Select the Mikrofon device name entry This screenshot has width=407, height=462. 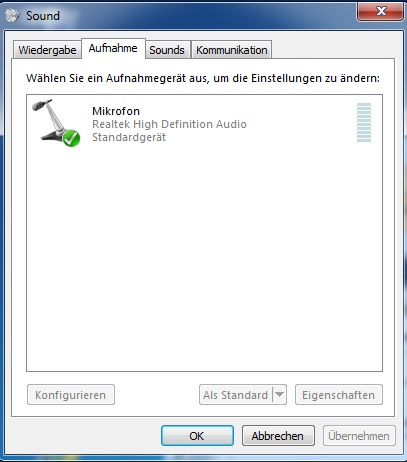[116, 111]
